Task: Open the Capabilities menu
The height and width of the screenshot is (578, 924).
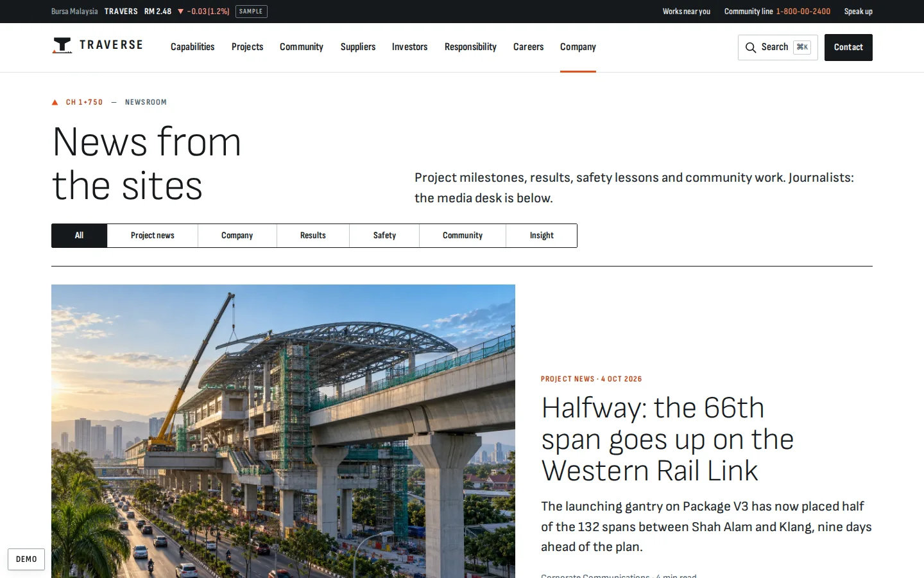Action: coord(193,47)
